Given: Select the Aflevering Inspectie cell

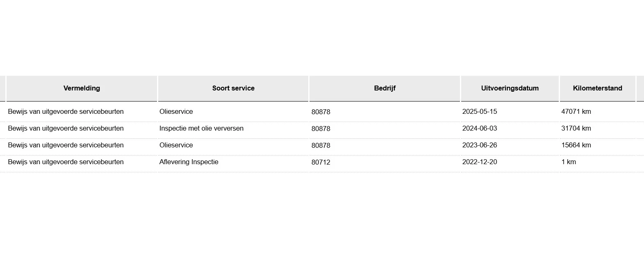Looking at the screenshot, I should coord(189,162).
